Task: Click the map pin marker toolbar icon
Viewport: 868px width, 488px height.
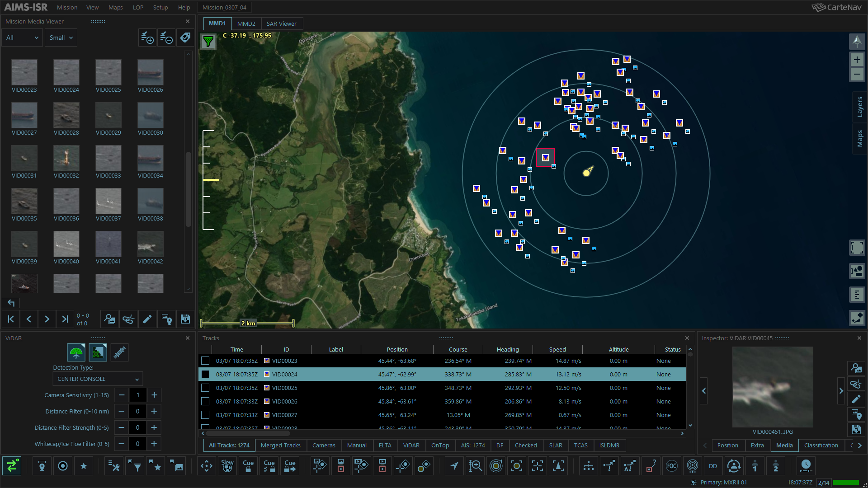Action: [x=42, y=466]
